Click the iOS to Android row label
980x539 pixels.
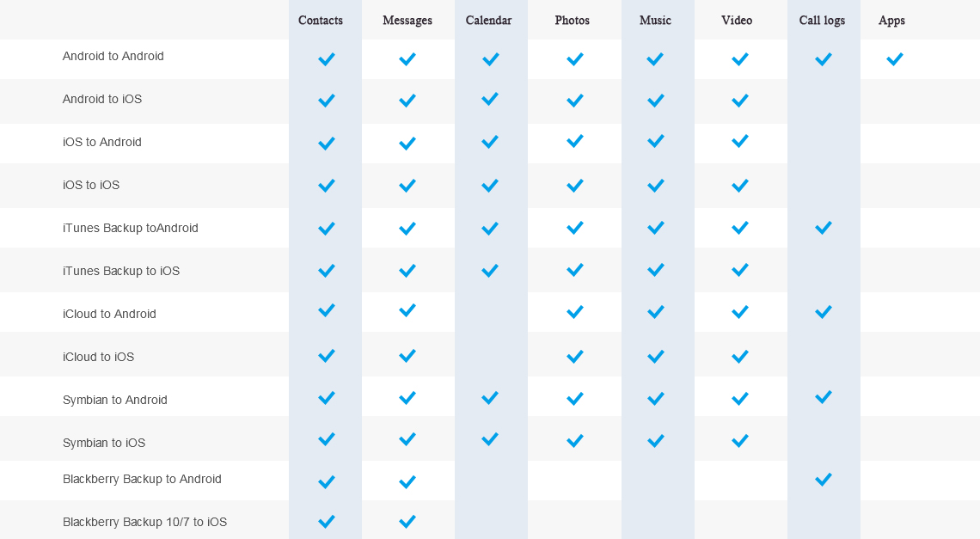pyautogui.click(x=102, y=142)
